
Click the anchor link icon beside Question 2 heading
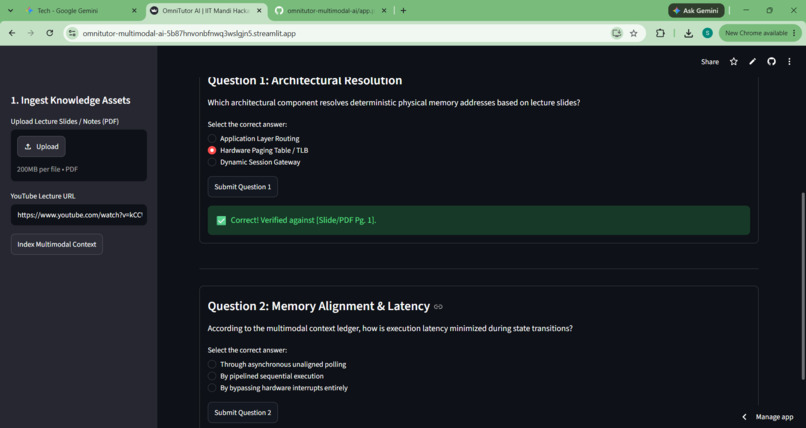click(x=438, y=307)
